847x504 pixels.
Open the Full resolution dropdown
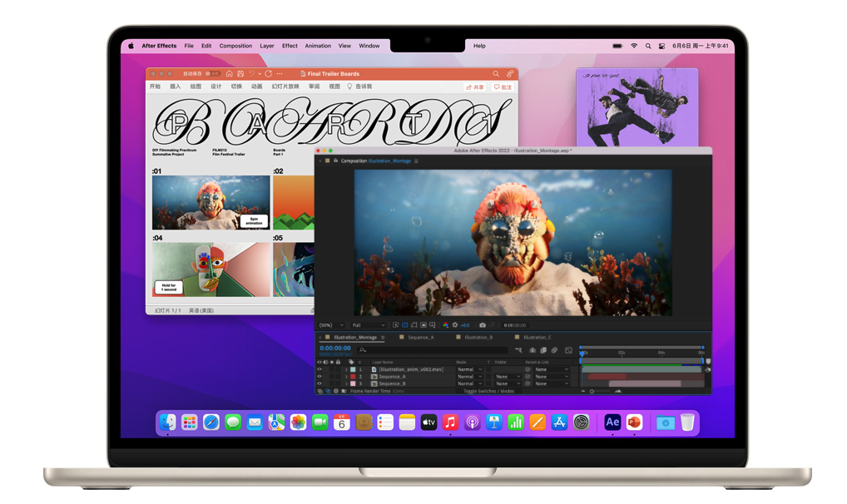(369, 325)
